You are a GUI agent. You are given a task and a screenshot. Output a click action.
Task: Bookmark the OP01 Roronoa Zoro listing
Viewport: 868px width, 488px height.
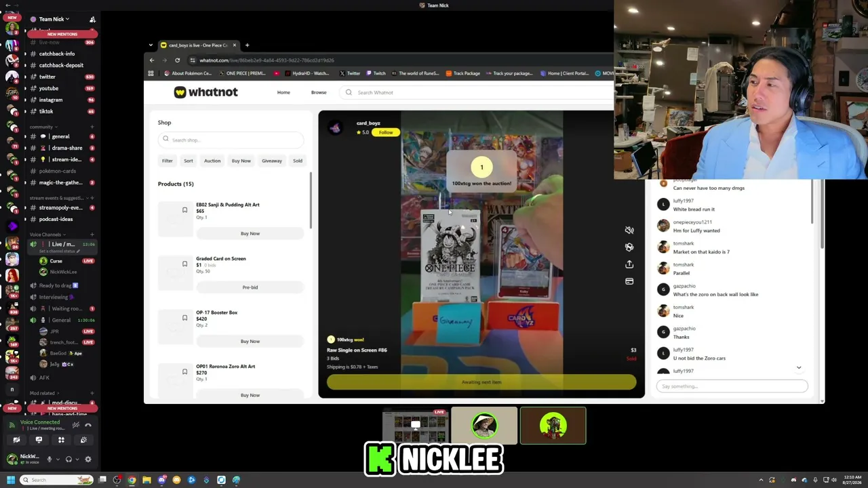tap(184, 371)
